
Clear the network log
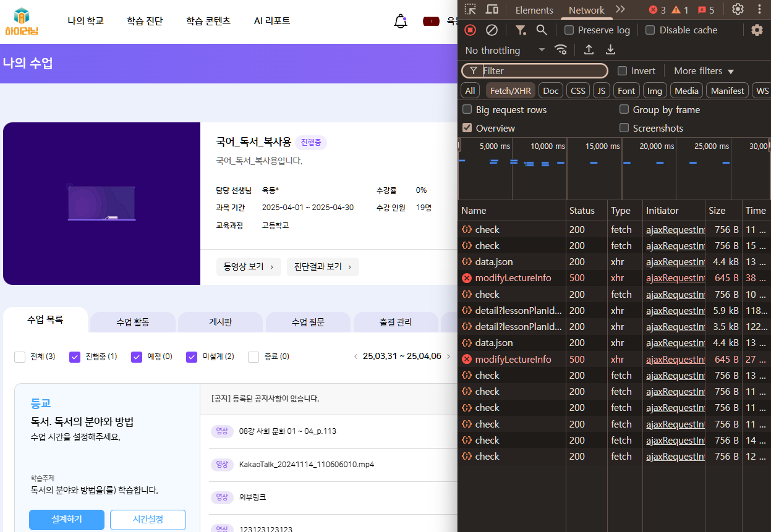pyautogui.click(x=492, y=30)
